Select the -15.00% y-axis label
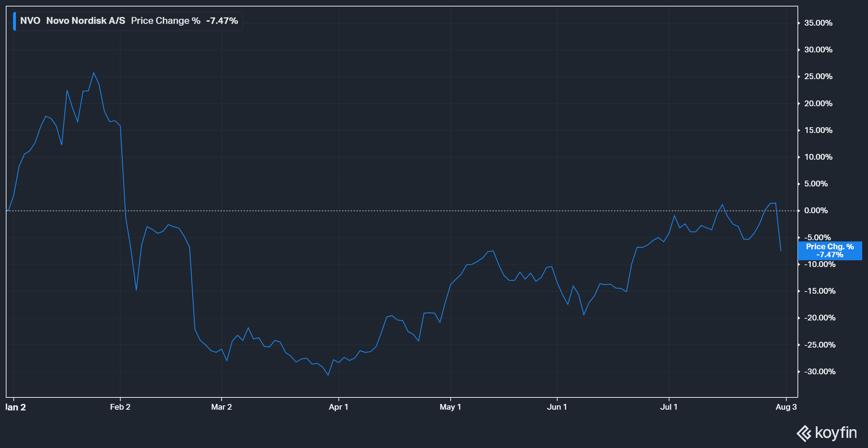The width and height of the screenshot is (868, 448). coord(820,291)
